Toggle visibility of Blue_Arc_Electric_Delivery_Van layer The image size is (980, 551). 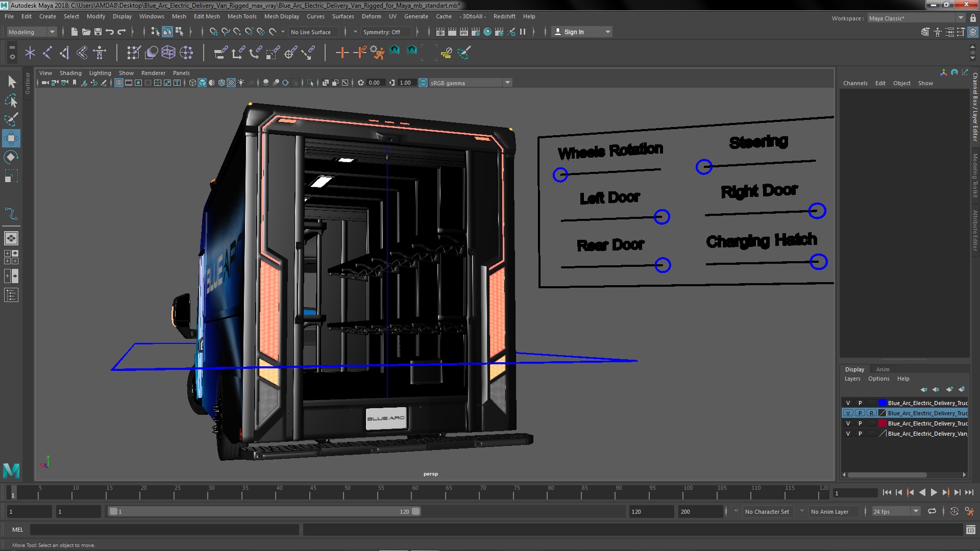pos(848,433)
